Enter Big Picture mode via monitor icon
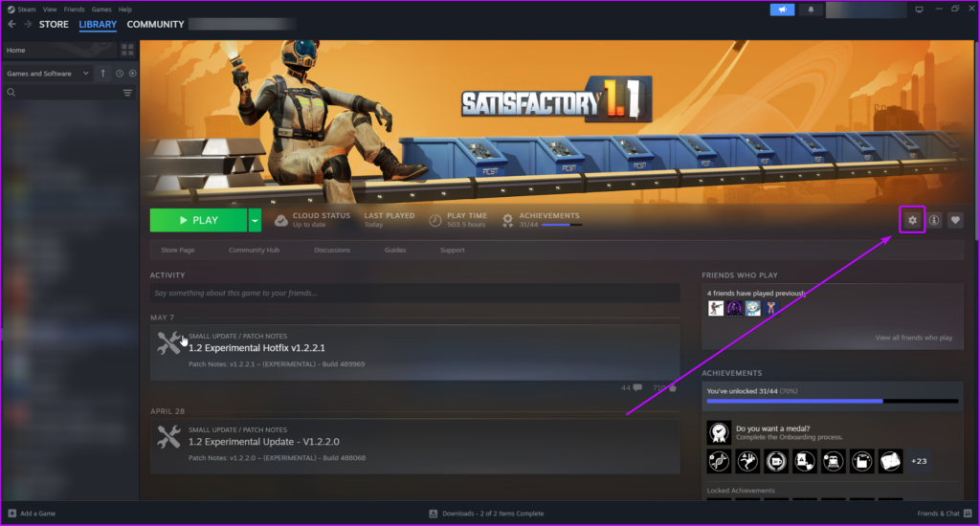This screenshot has width=980, height=526. 919,10
